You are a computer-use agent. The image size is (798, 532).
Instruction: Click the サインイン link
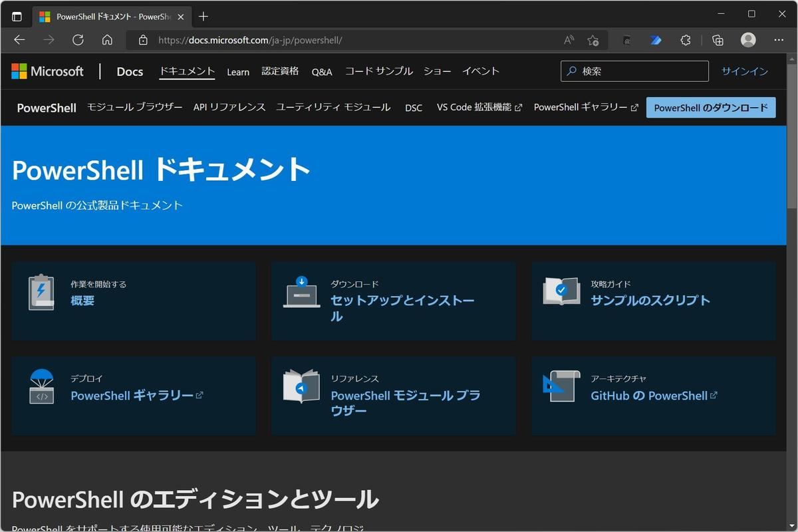(x=745, y=71)
